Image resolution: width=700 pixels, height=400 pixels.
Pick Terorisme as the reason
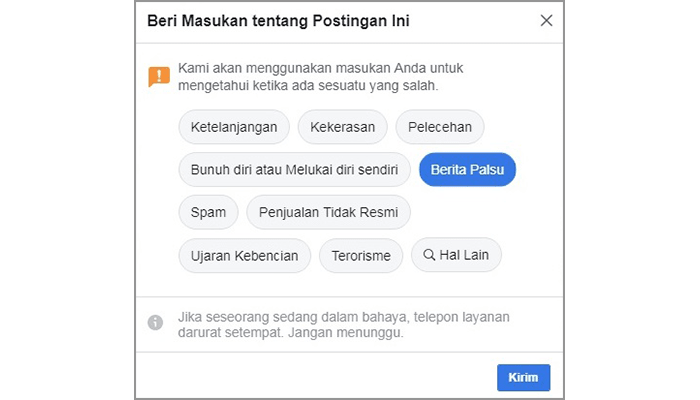(x=361, y=255)
